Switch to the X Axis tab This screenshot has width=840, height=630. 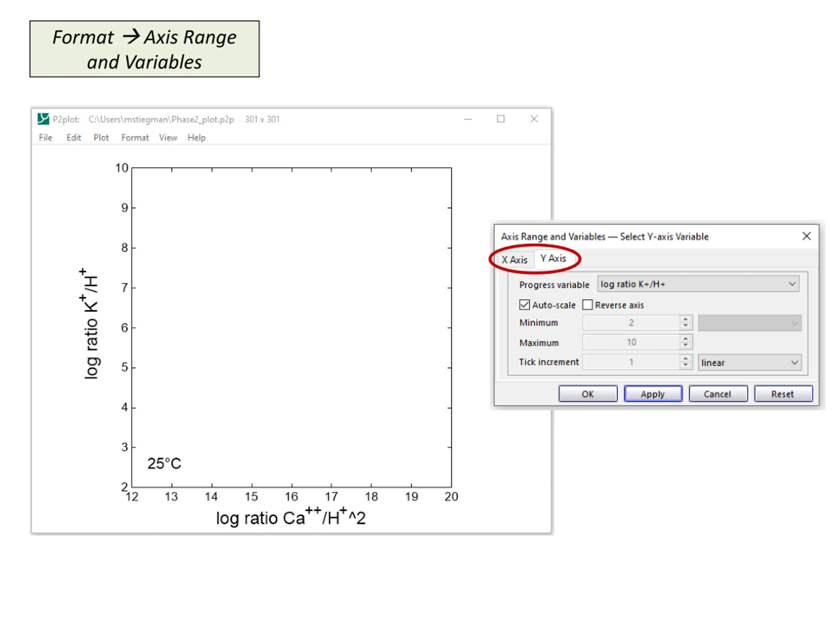(514, 260)
